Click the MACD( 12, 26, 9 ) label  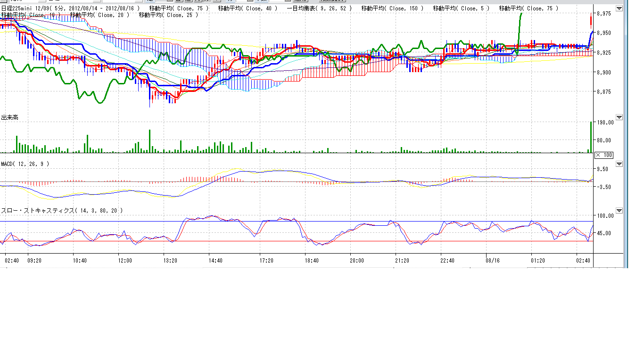[x=25, y=164]
